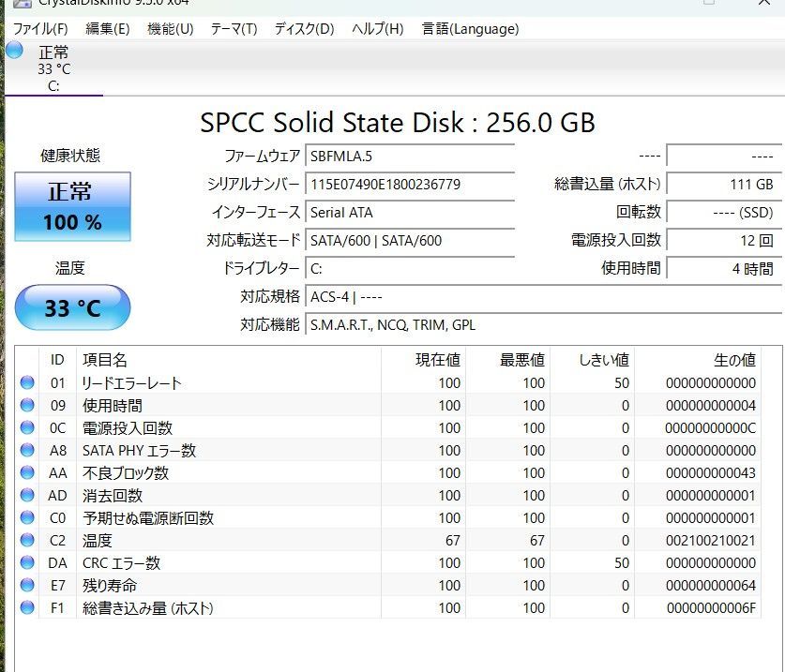Screen dimensions: 785x672
Task: Open the 機能(U) menu
Action: coord(170,29)
